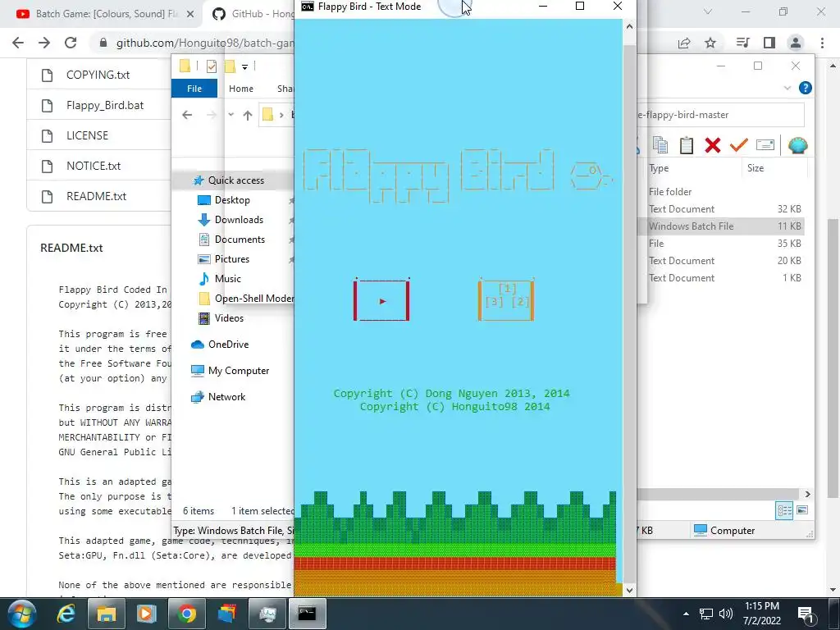
Task: Open the recent locations dropdown in Explorer
Action: coord(231,115)
